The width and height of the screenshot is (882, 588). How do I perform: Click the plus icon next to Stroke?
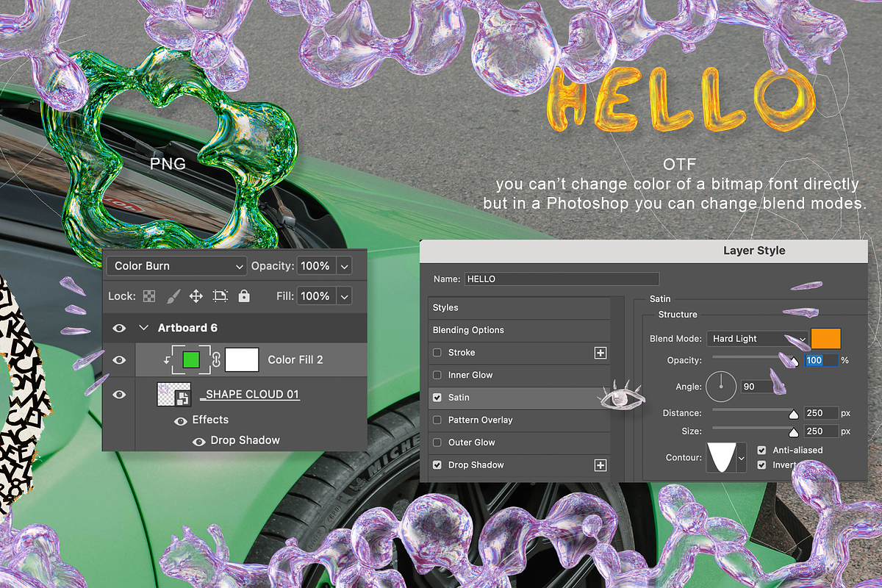tap(600, 353)
